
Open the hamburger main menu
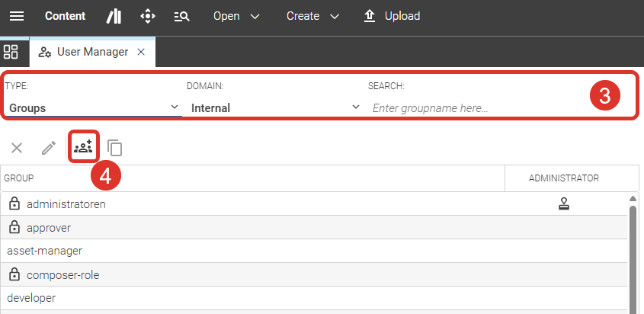coord(16,16)
